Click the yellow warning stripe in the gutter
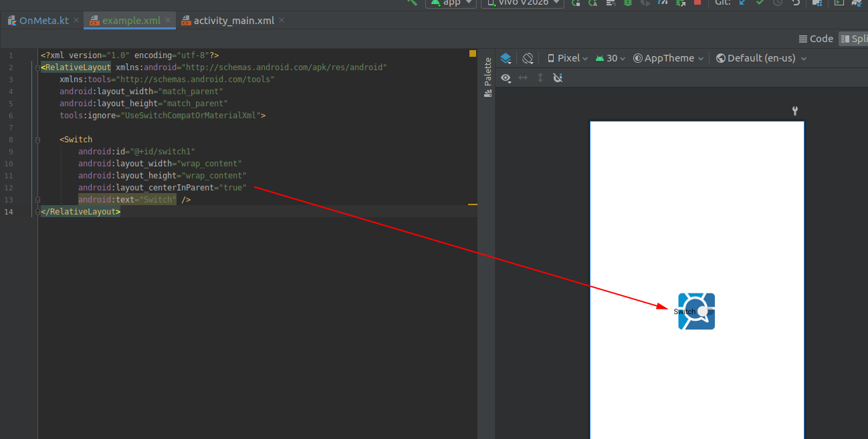The image size is (868, 439). click(473, 204)
